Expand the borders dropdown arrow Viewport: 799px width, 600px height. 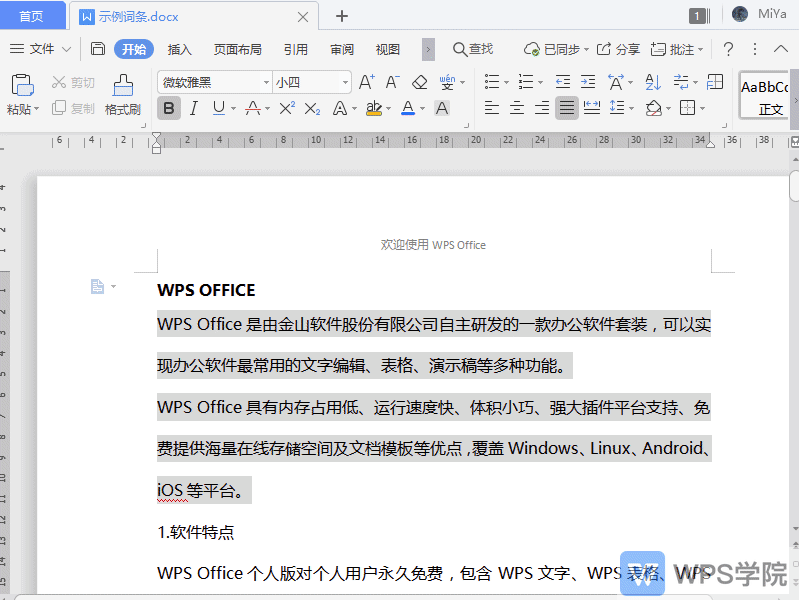[703, 108]
